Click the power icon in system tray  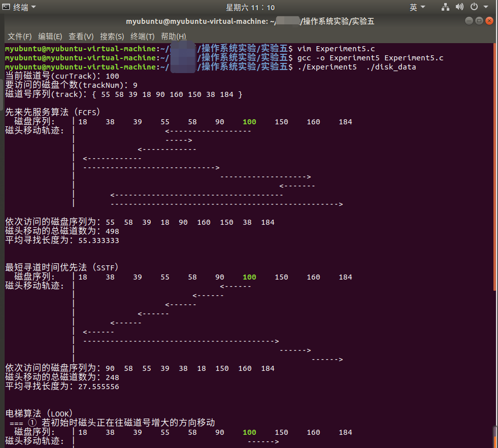474,7
